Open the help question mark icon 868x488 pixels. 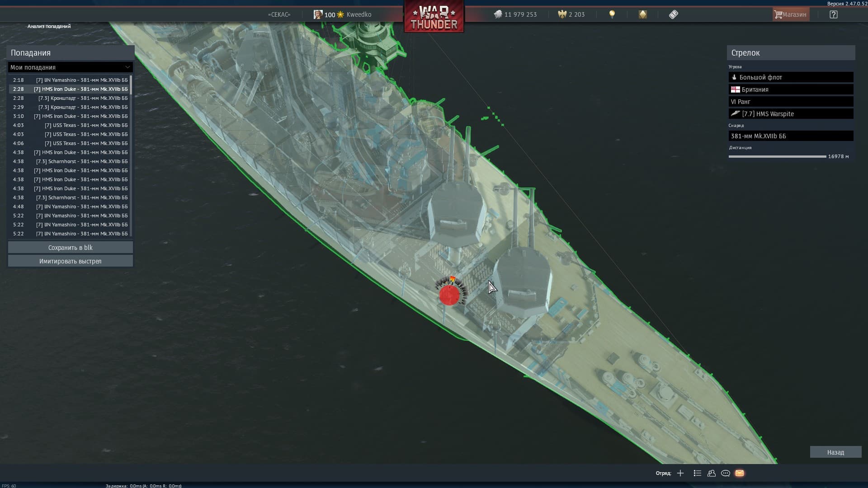click(x=834, y=14)
